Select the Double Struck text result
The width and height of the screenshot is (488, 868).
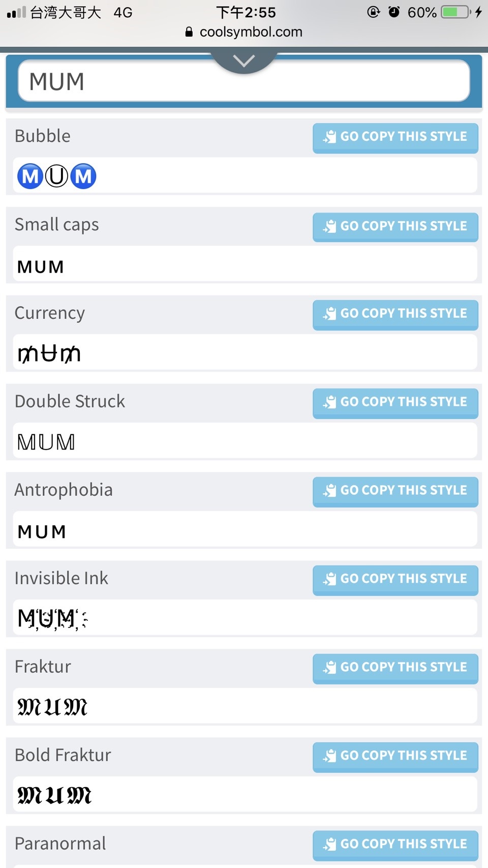coord(46,442)
